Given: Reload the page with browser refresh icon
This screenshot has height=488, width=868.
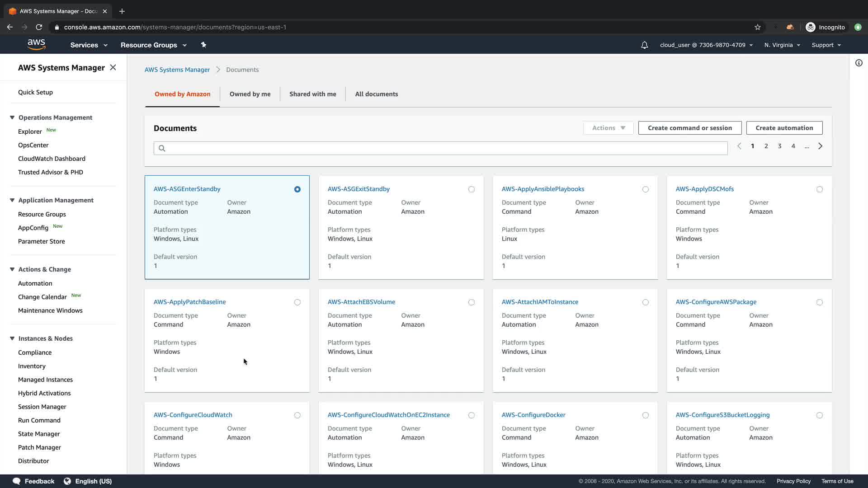Looking at the screenshot, I should (39, 27).
